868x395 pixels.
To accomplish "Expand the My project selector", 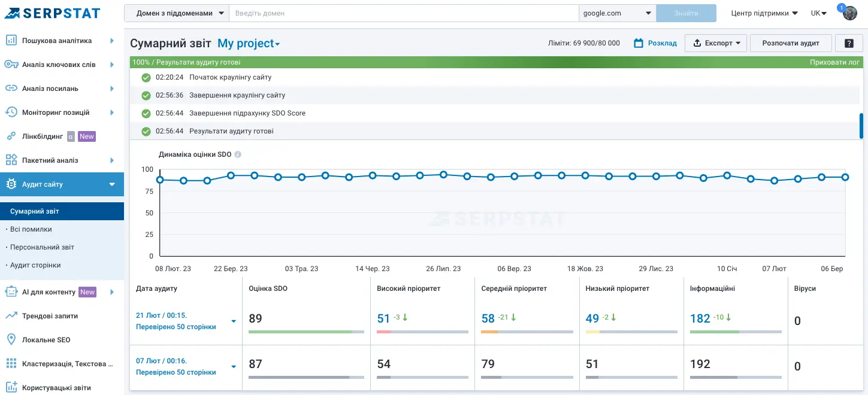I will tap(249, 44).
